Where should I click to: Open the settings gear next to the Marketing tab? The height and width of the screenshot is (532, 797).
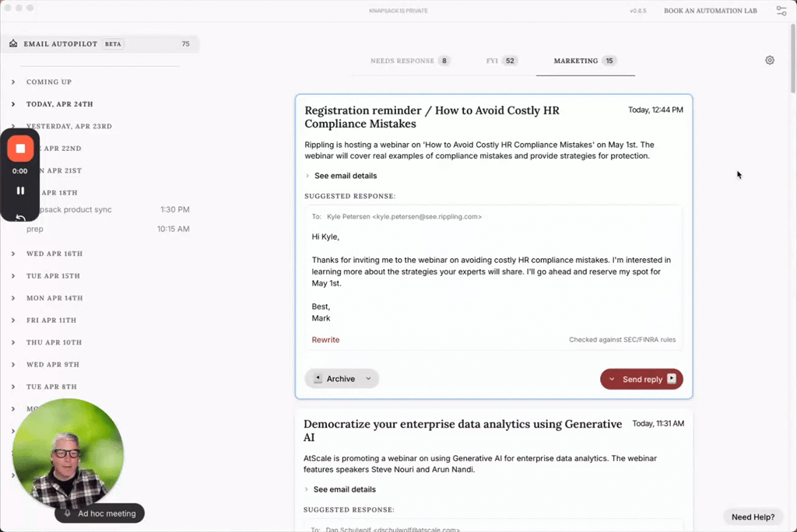coord(770,61)
